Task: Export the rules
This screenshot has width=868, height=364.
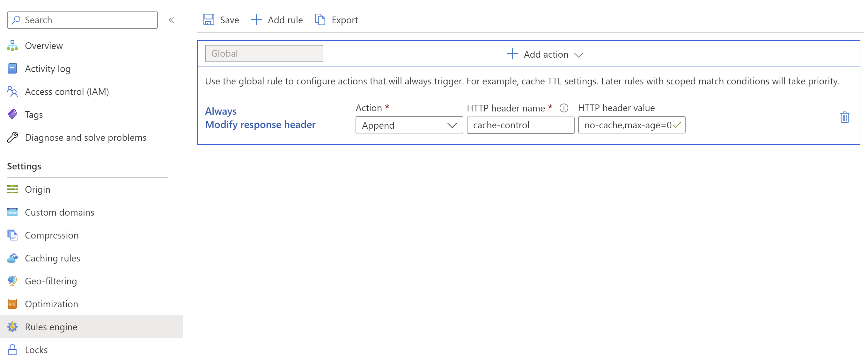Action: tap(336, 20)
